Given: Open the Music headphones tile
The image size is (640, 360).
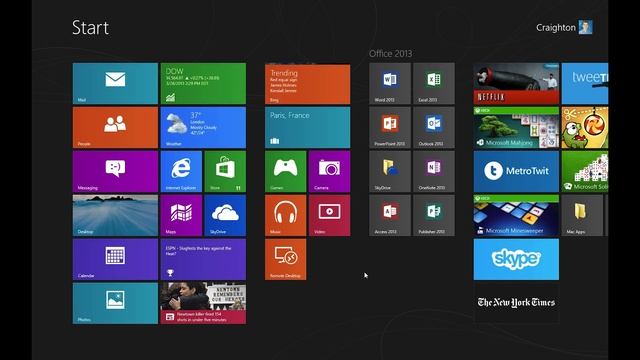Looking at the screenshot, I should [285, 216].
